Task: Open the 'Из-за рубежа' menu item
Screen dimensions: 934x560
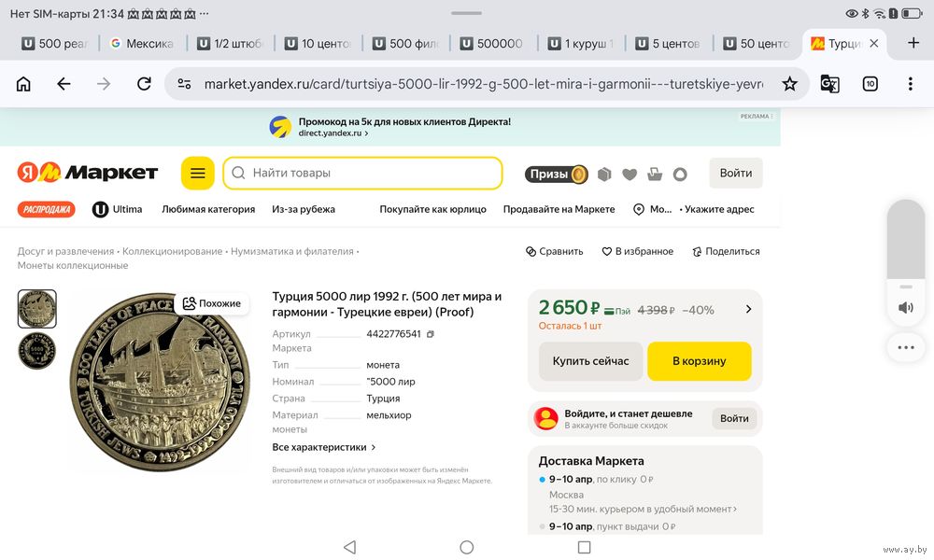Action: click(x=304, y=209)
